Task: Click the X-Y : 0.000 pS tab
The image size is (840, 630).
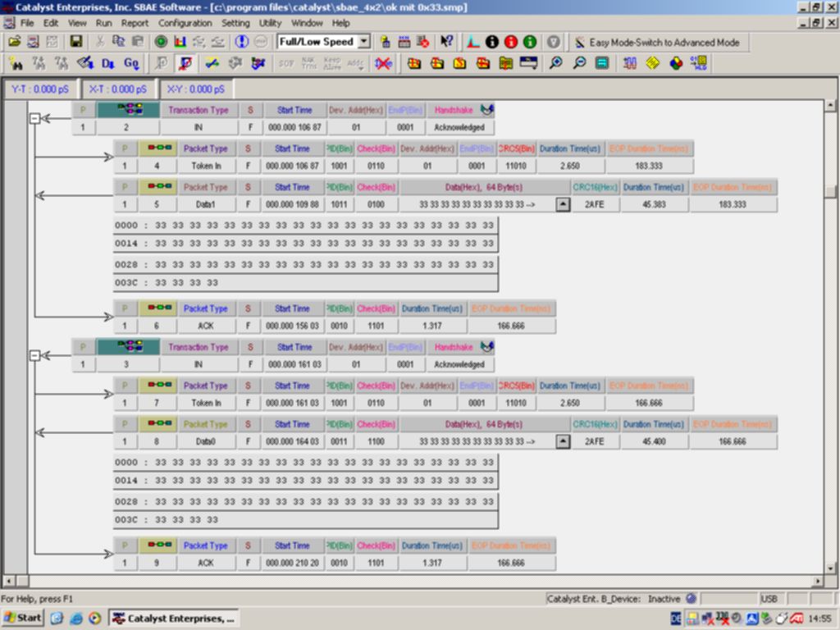Action: click(195, 89)
